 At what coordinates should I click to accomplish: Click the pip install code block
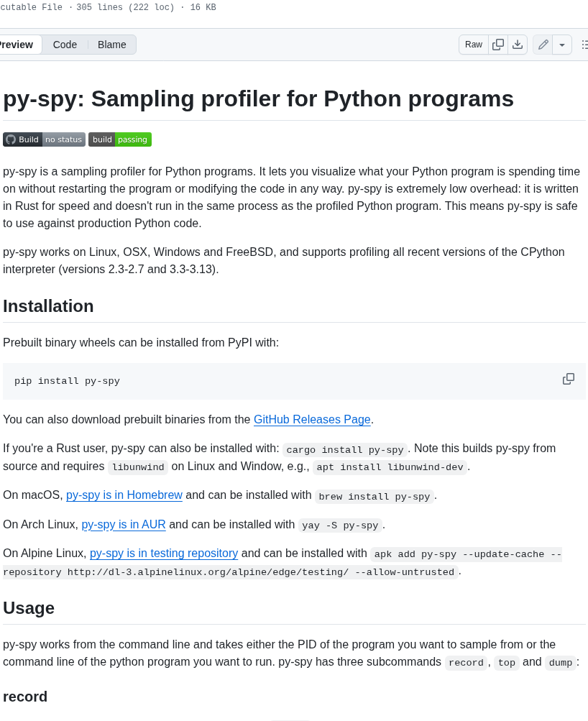click(67, 380)
